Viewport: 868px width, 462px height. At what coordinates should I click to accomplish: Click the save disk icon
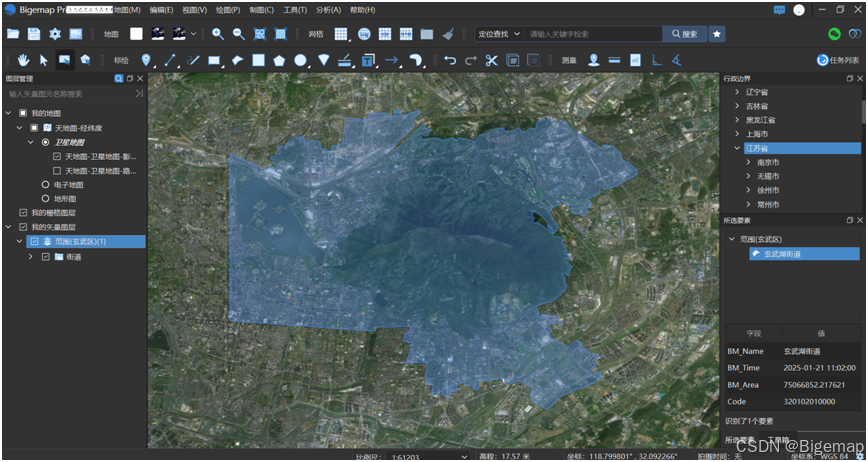34,34
